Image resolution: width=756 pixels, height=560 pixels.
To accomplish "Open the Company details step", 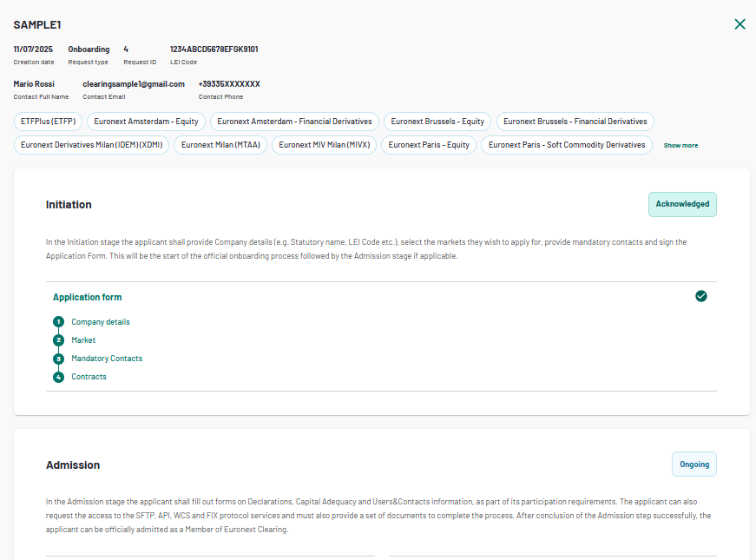I will (101, 322).
